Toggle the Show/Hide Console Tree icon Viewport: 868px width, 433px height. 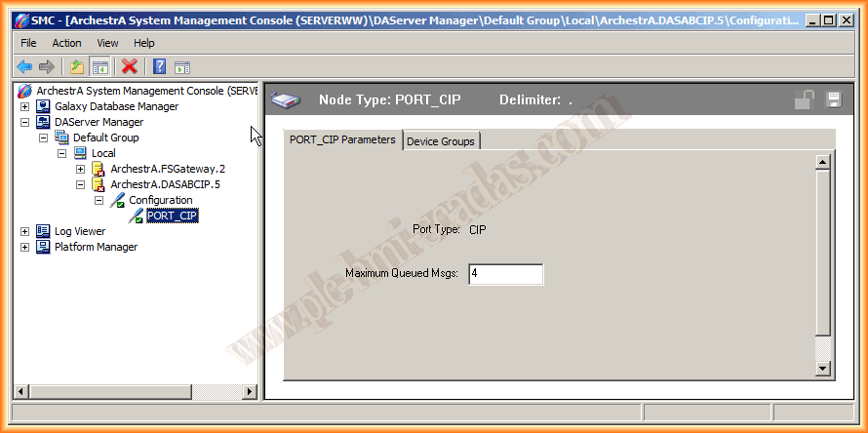coord(99,66)
